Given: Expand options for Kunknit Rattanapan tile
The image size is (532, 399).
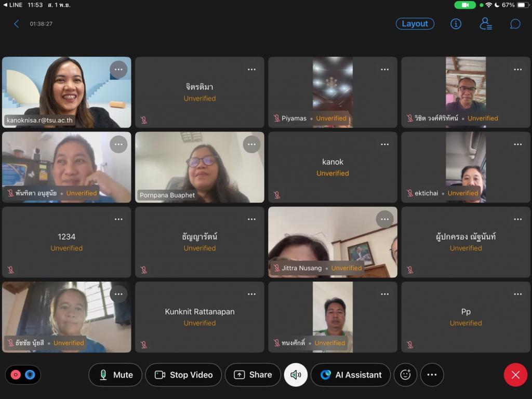Looking at the screenshot, I should coord(251,294).
